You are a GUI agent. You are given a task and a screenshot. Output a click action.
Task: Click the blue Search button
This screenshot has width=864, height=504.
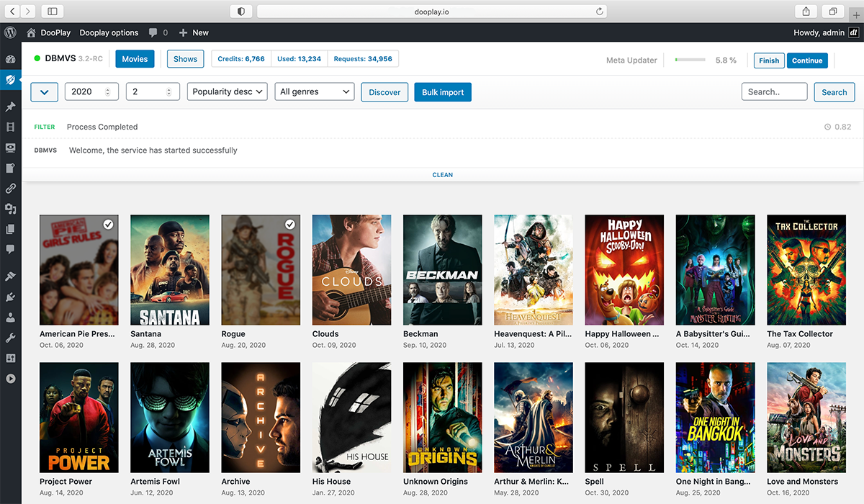click(834, 92)
